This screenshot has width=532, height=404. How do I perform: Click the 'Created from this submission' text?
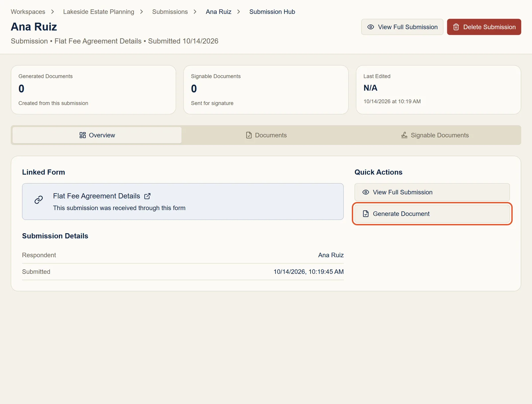pos(53,103)
